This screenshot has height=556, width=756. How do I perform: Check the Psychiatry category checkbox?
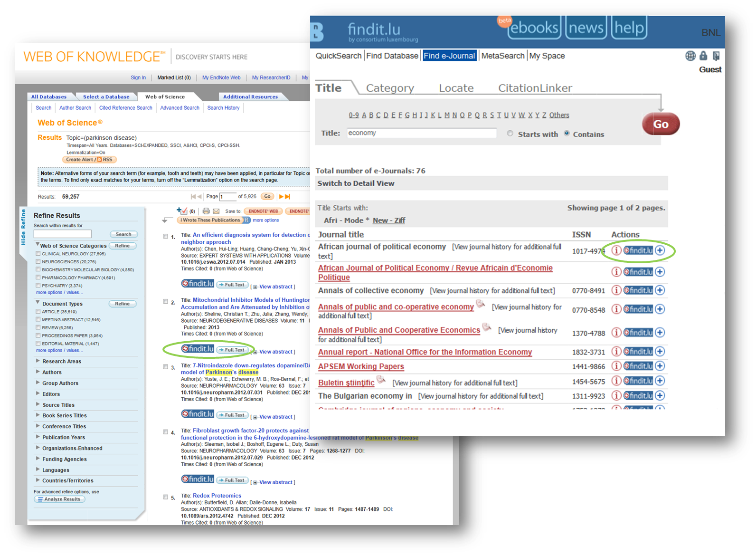(38, 285)
